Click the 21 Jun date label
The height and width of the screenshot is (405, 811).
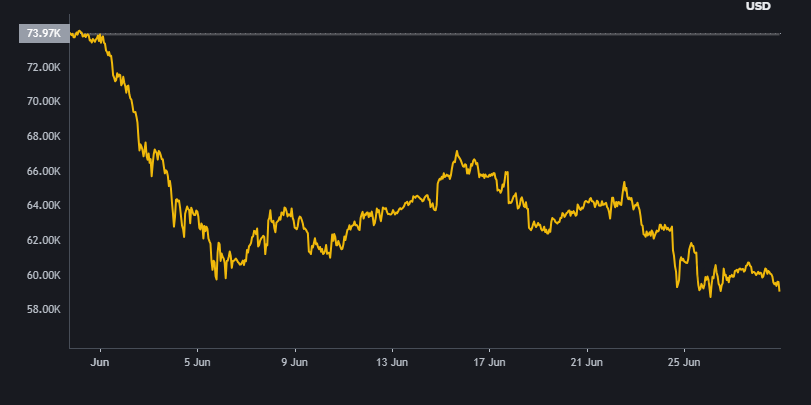[587, 362]
